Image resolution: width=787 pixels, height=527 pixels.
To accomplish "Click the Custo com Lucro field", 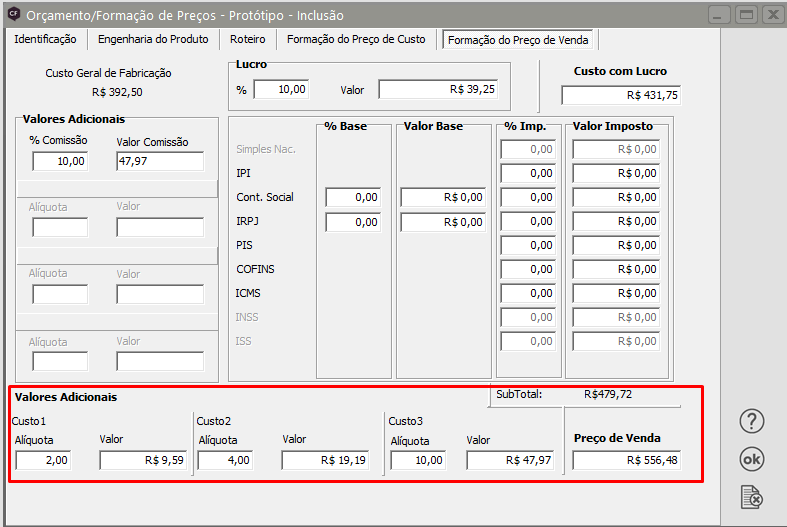I will (x=621, y=95).
